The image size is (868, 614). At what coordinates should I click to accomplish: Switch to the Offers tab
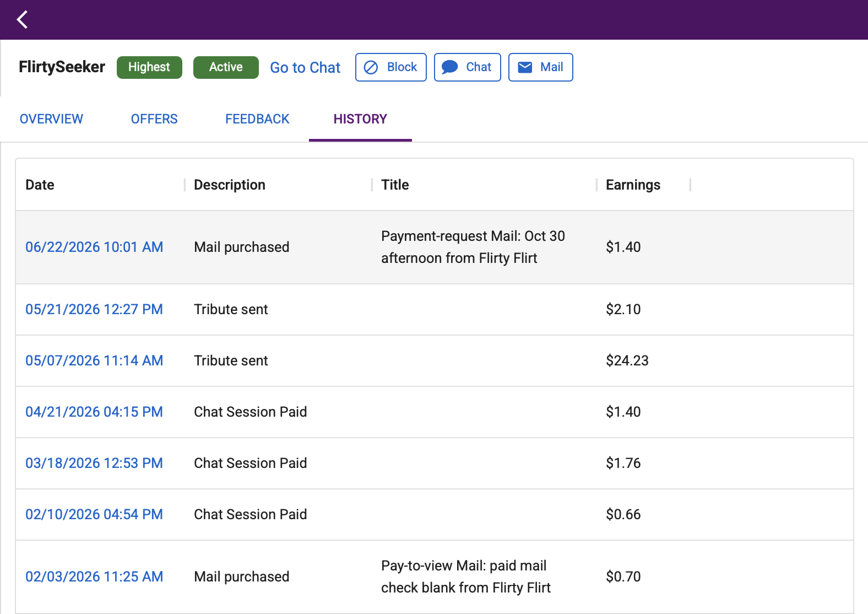tap(154, 119)
